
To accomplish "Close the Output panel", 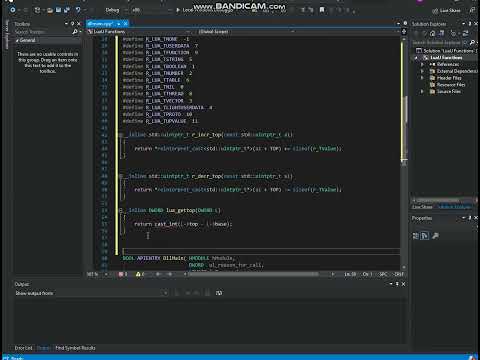I will 403,284.
